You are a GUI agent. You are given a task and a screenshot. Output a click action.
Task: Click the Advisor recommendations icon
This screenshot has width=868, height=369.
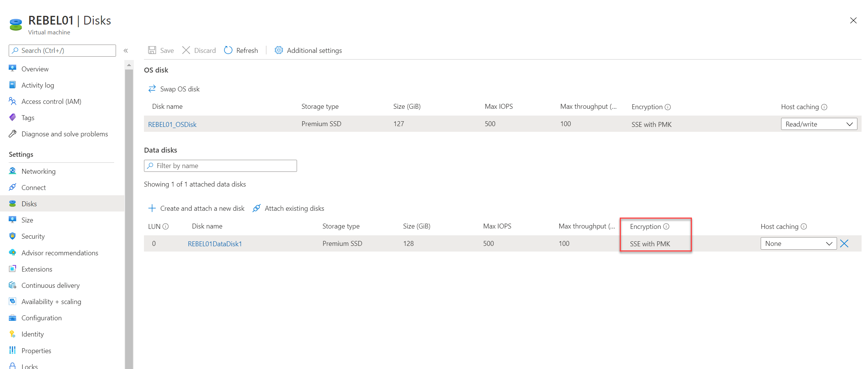(12, 252)
